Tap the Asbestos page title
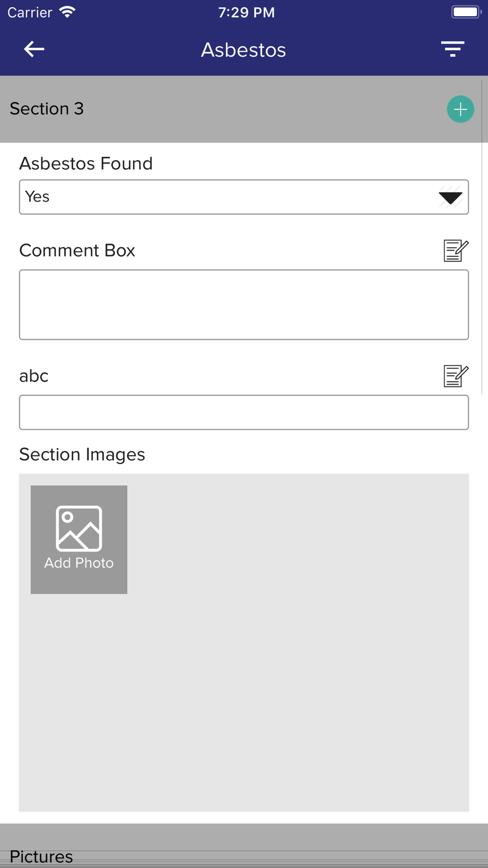The width and height of the screenshot is (488, 868). click(244, 50)
